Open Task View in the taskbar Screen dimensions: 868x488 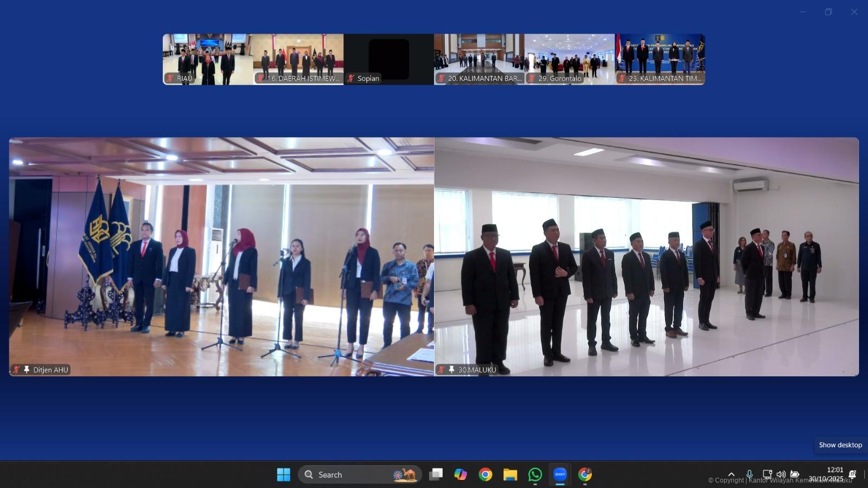point(436,474)
